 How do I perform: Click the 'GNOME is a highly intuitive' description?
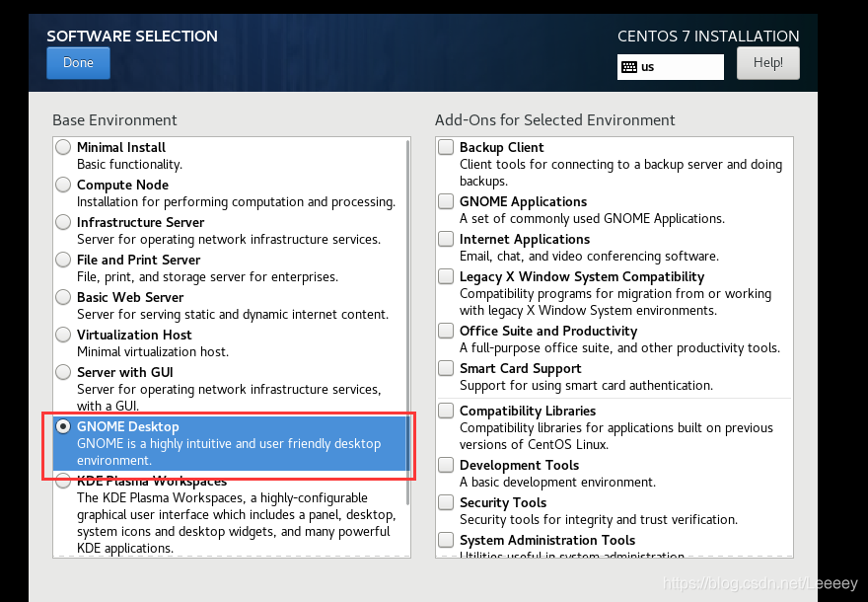point(229,452)
